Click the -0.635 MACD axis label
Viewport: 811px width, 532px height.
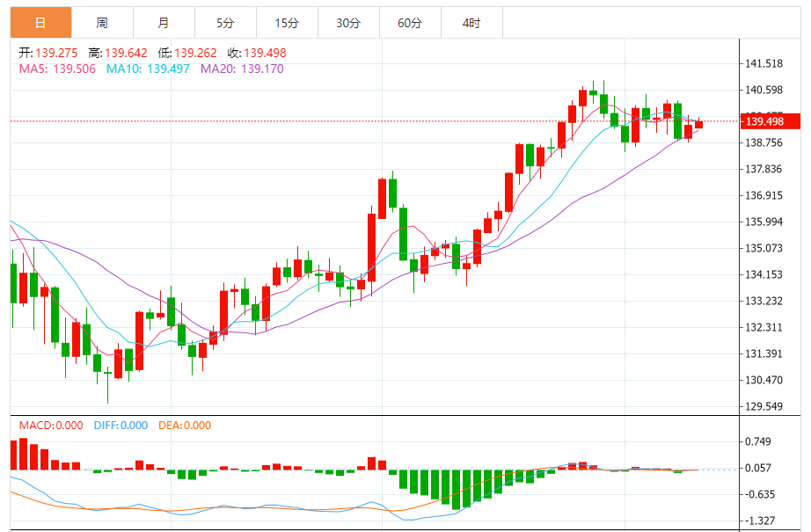[x=760, y=494]
